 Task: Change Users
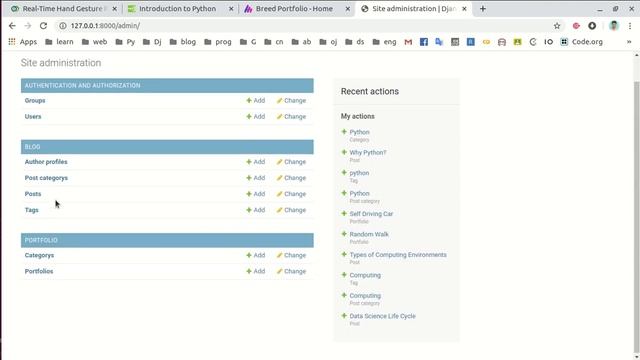coord(291,116)
